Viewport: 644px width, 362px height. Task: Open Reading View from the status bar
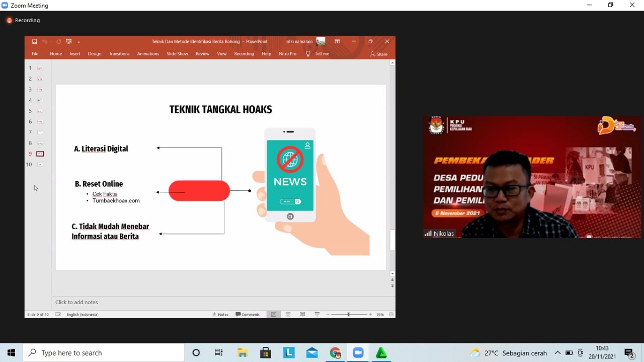click(302, 314)
